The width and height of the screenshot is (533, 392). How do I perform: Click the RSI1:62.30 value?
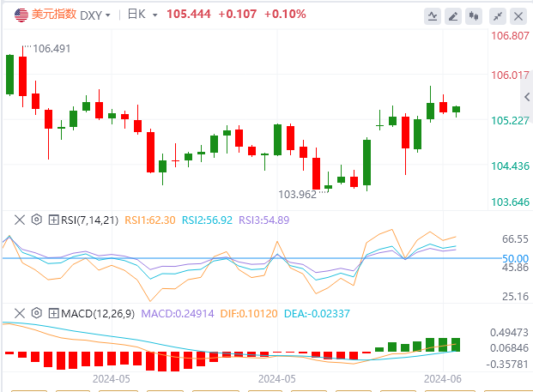click(150, 220)
